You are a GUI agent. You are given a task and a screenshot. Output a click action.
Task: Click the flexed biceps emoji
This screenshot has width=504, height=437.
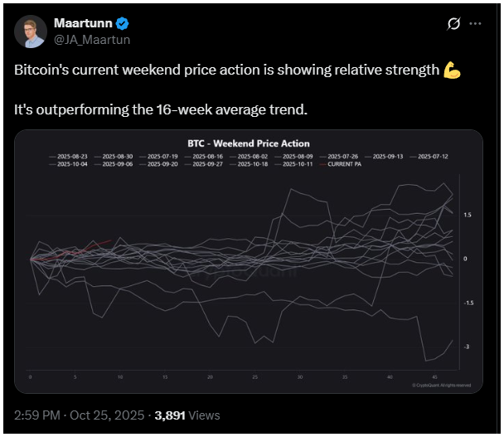[x=452, y=70]
